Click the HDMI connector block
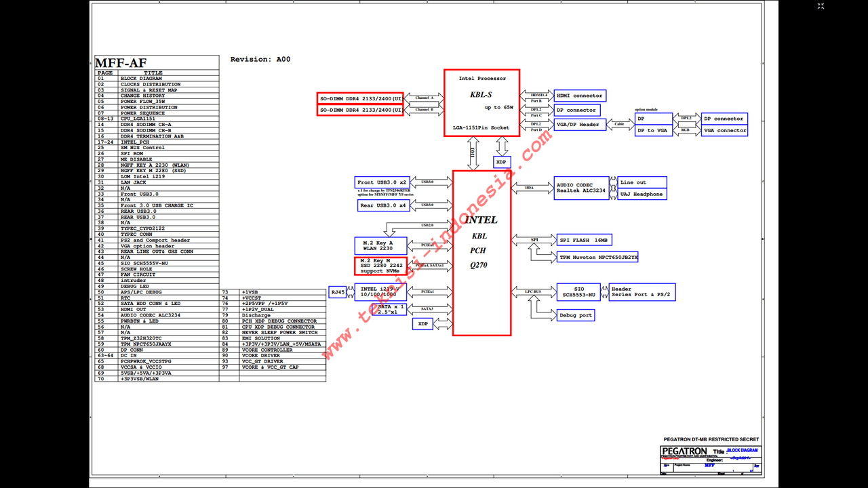 click(x=580, y=96)
